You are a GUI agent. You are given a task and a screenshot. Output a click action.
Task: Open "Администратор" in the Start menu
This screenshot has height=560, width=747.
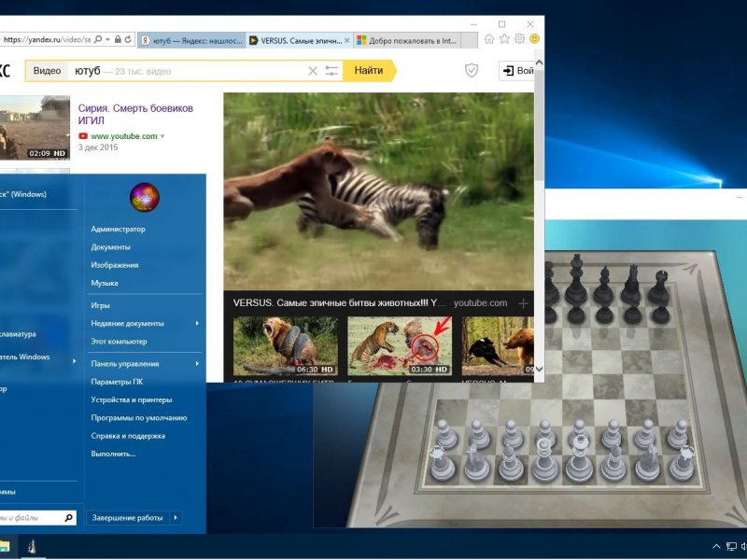[119, 229]
